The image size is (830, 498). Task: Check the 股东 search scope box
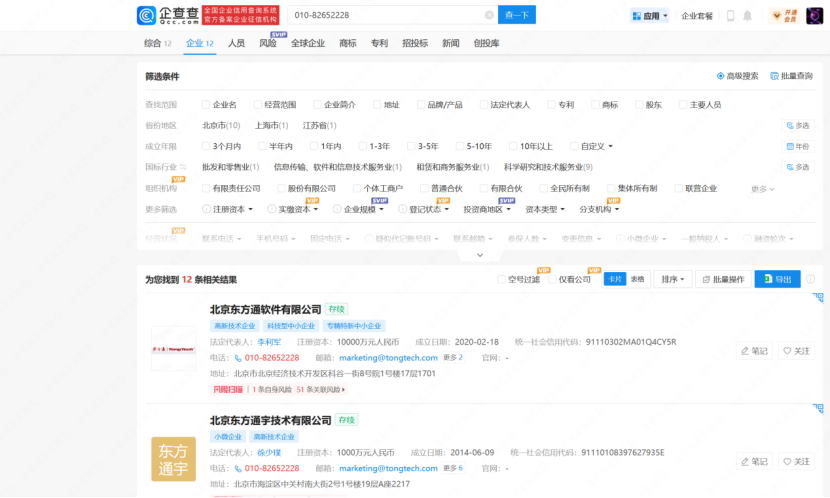click(639, 105)
